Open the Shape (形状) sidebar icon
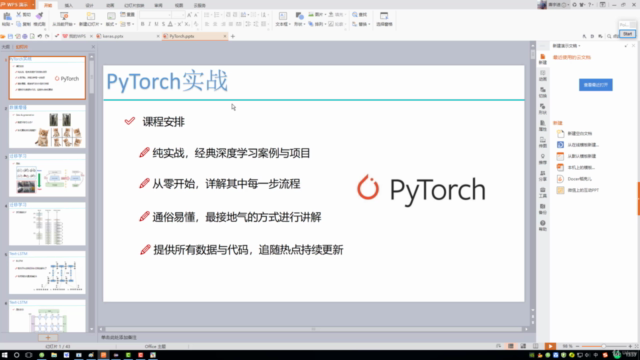The image size is (640, 360). pos(542,109)
